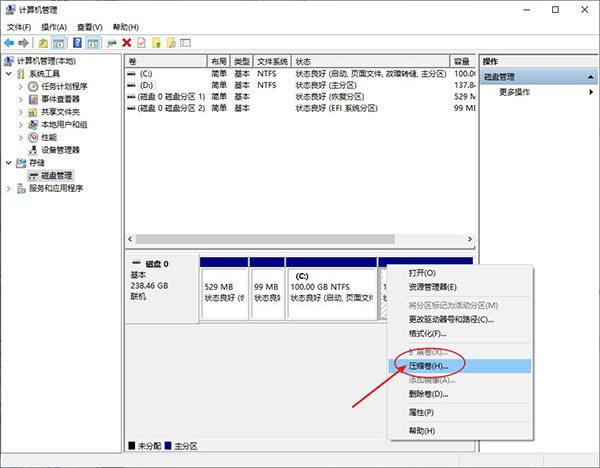The image size is (600, 468).
Task: Click horizontal scrollbar right arrow in volume list
Action: coord(470,239)
